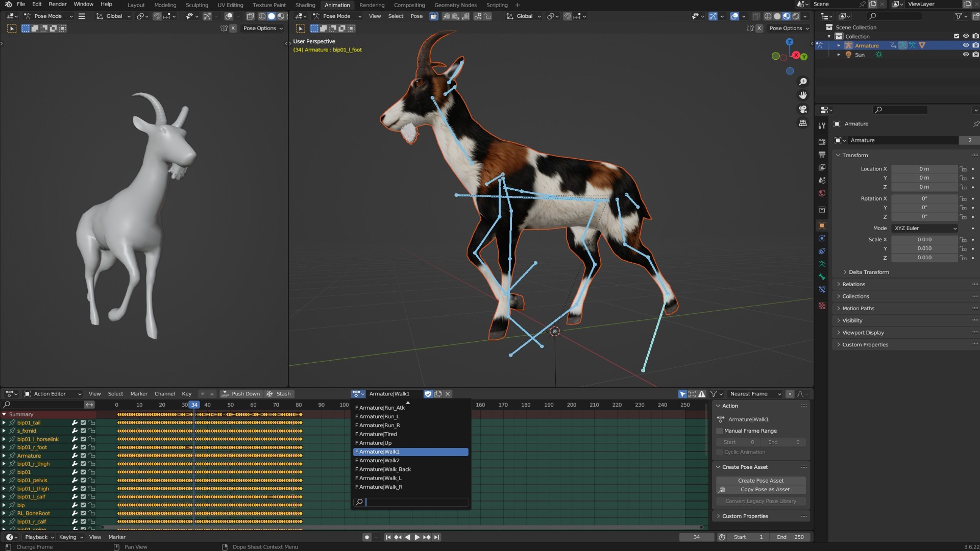This screenshot has height=551, width=980.
Task: Switch to the Shading workspace tab
Action: point(305,5)
